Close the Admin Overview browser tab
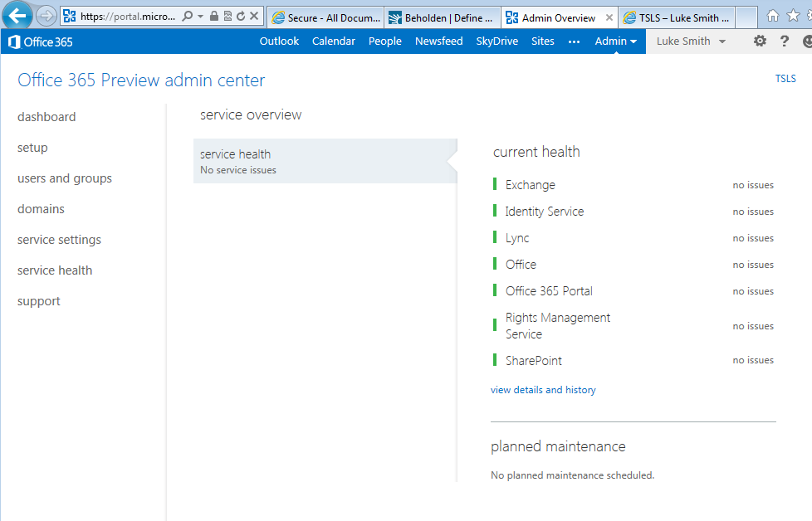812x521 pixels. pyautogui.click(x=610, y=17)
